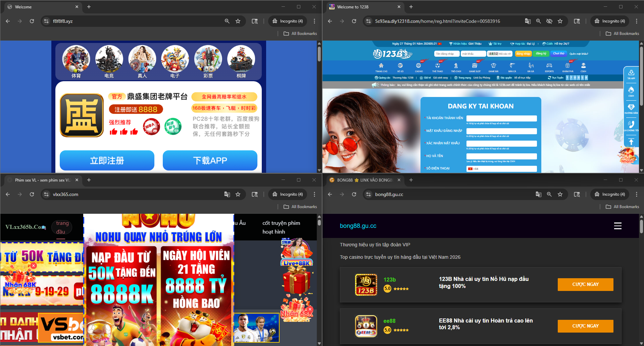The height and width of the screenshot is (346, 644).
Task: Open Chrome menu in the 123B window
Action: (637, 21)
